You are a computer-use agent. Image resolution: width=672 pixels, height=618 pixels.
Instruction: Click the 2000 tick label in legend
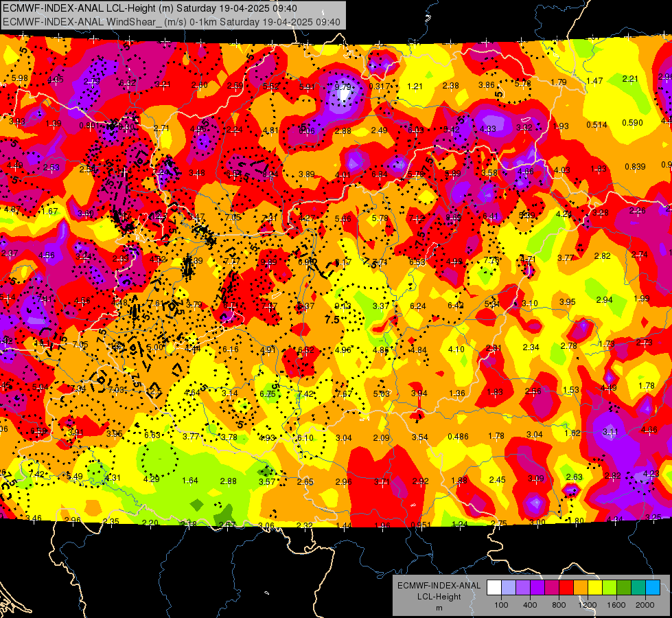(x=645, y=605)
